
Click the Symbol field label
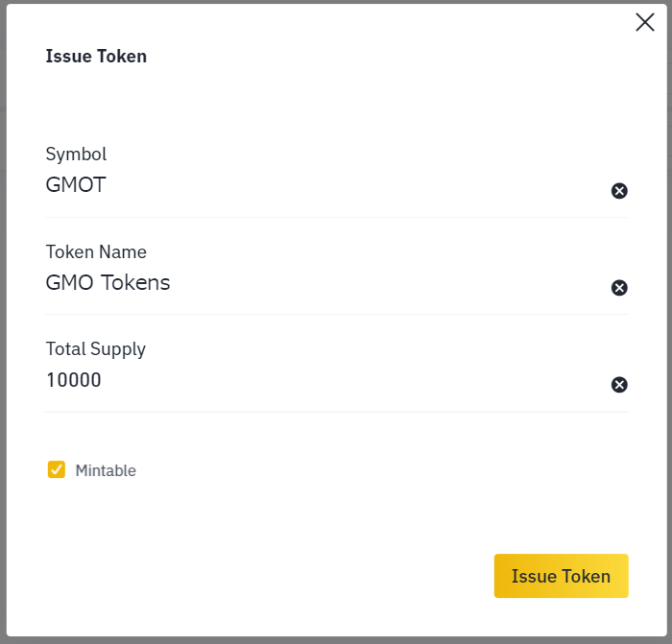click(x=76, y=155)
